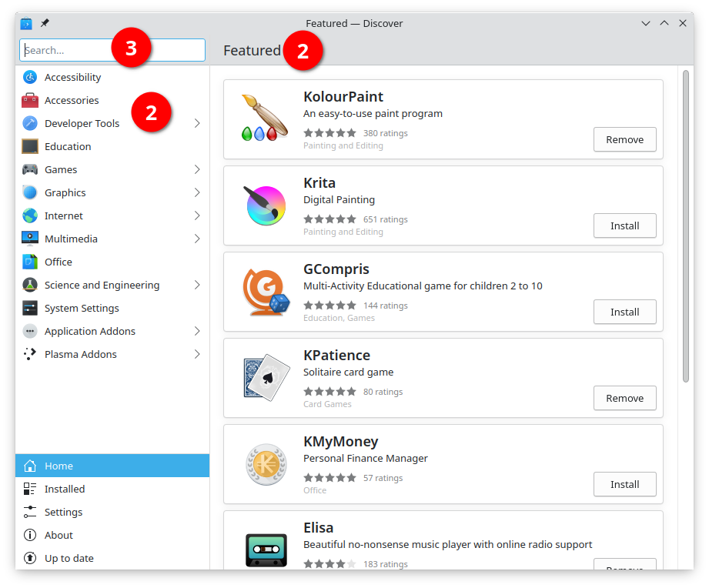Select the Office category icon
The height and width of the screenshot is (588, 709).
[29, 262]
